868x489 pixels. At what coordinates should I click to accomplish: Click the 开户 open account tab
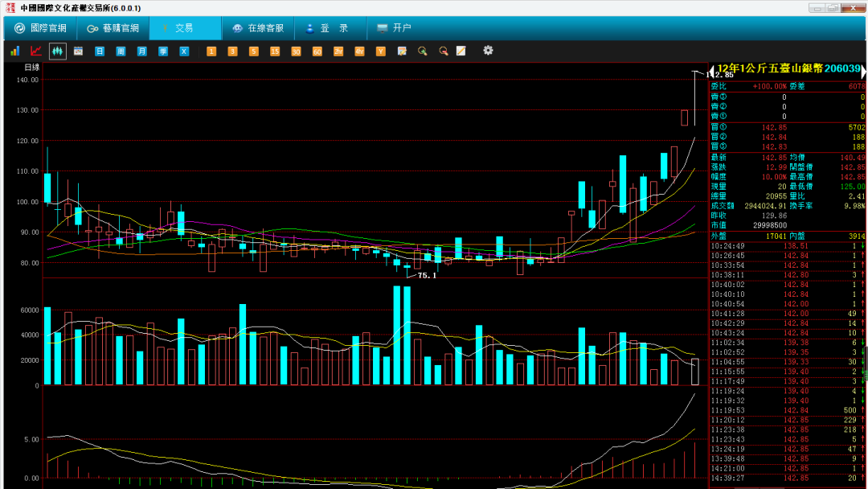pyautogui.click(x=394, y=28)
